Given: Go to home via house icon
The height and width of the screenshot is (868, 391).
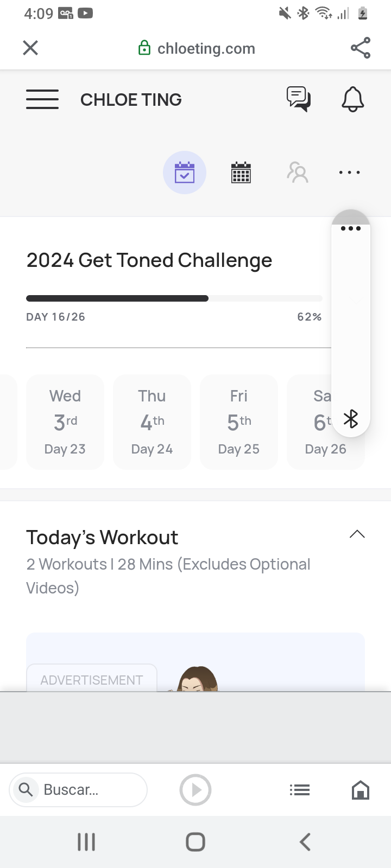Looking at the screenshot, I should 361,790.
